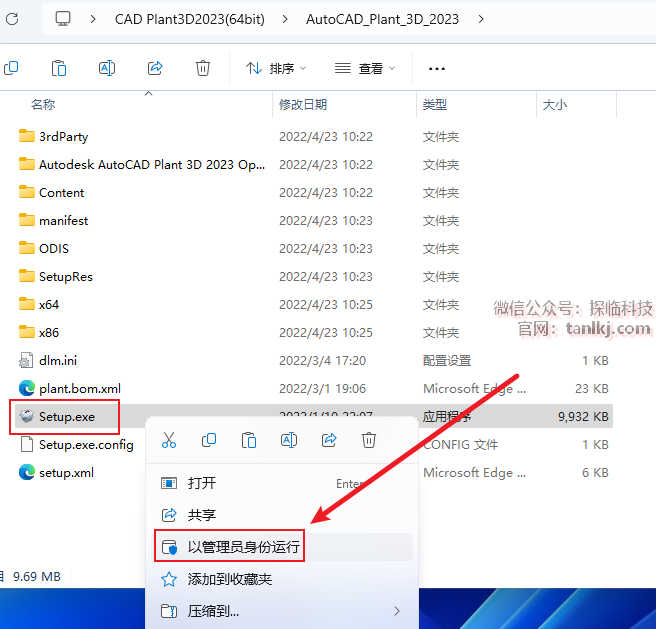The width and height of the screenshot is (656, 629).
Task: Click the Delete icon in the context menu
Action: point(369,440)
